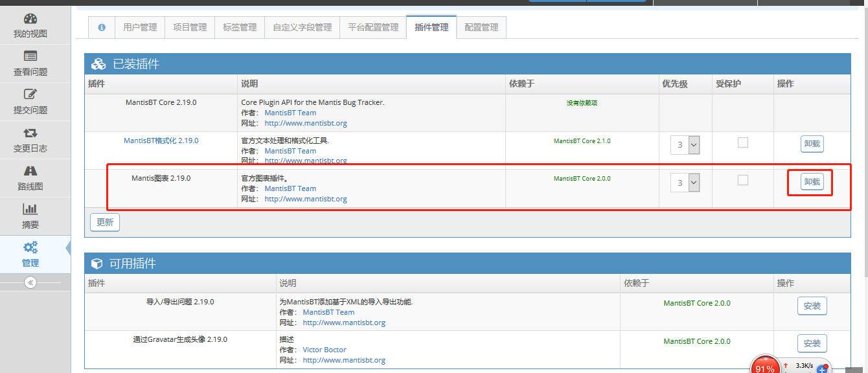Open mantisbt.org link in Gravatar row

coord(344,360)
